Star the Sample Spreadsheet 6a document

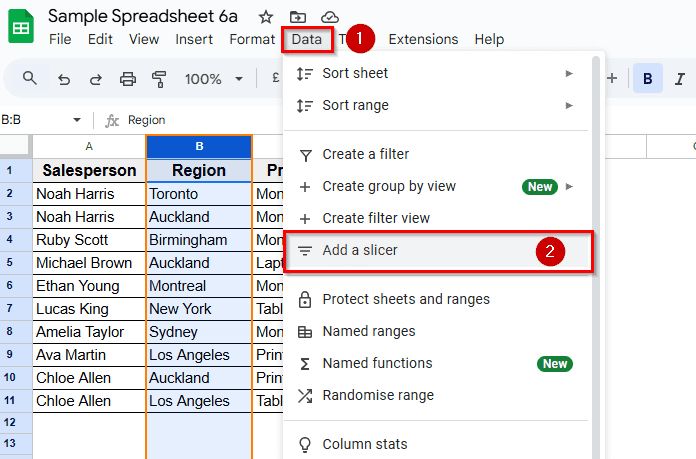coord(265,17)
